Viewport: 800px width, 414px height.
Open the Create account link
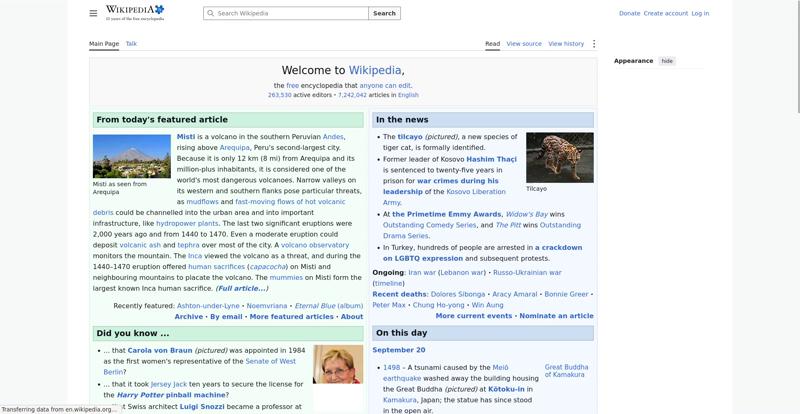pyautogui.click(x=665, y=13)
